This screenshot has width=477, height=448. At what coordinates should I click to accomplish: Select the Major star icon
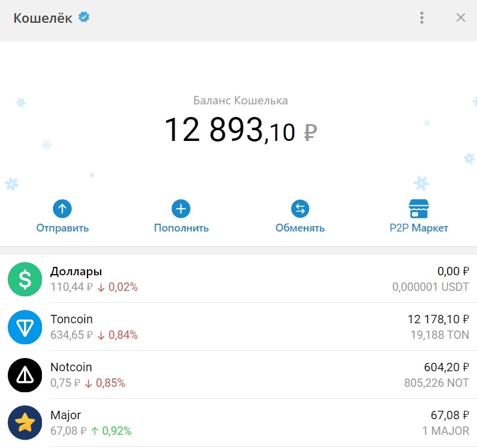click(25, 423)
